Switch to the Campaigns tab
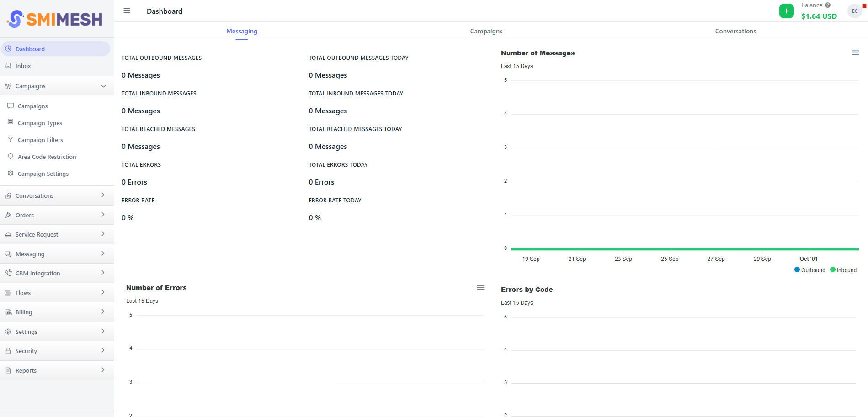The width and height of the screenshot is (868, 417). [x=486, y=31]
